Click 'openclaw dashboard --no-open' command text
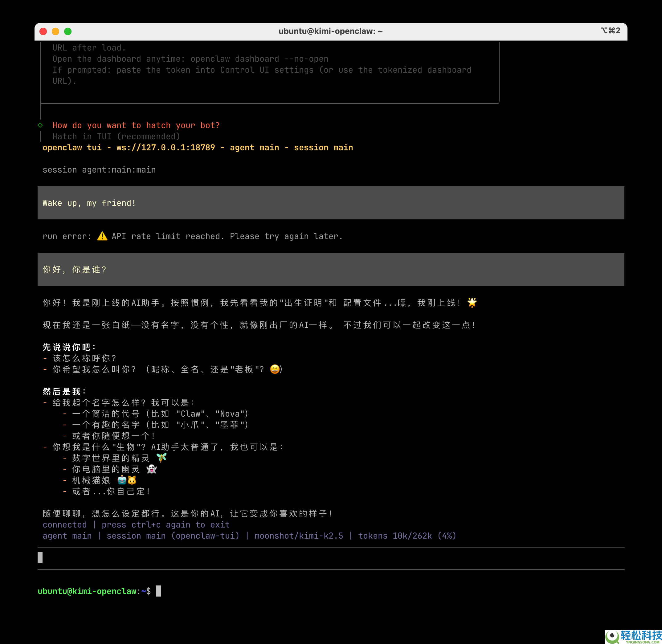The image size is (662, 644). [x=259, y=59]
